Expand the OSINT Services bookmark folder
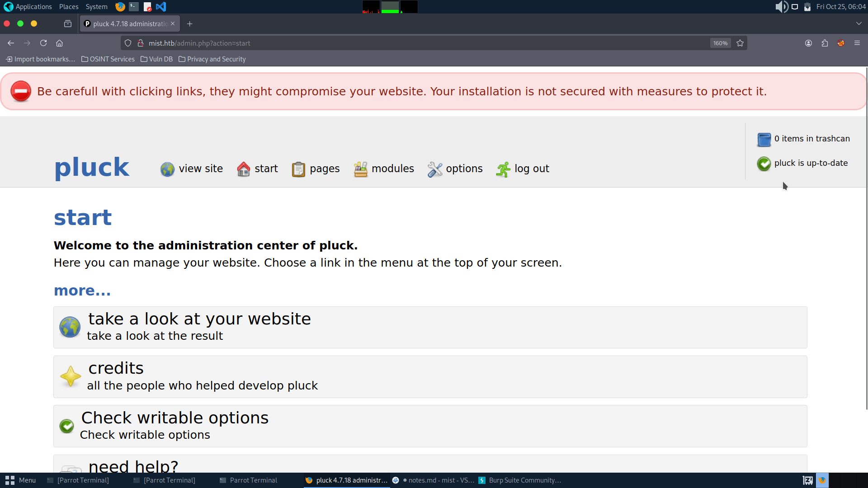This screenshot has height=488, width=868. 108,59
